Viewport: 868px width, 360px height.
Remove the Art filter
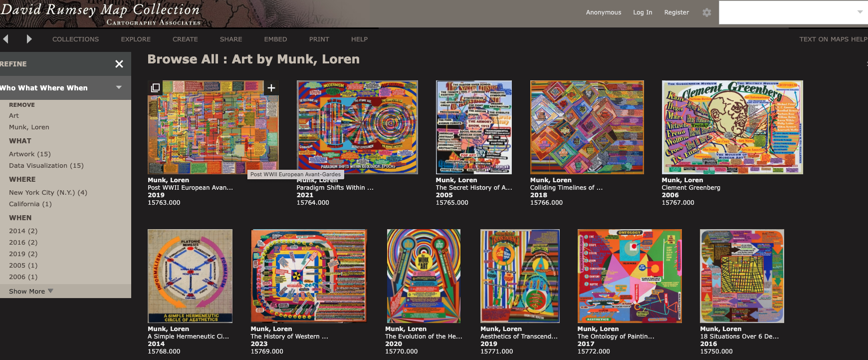(x=14, y=115)
